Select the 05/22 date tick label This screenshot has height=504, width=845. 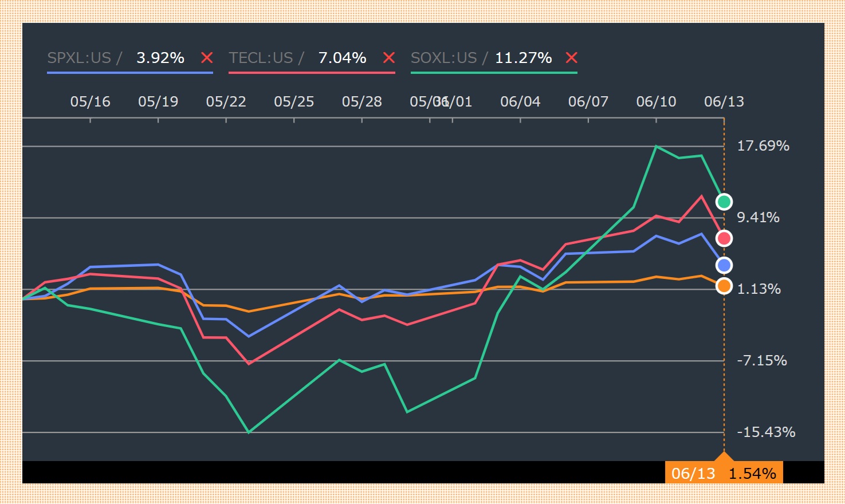pyautogui.click(x=226, y=102)
